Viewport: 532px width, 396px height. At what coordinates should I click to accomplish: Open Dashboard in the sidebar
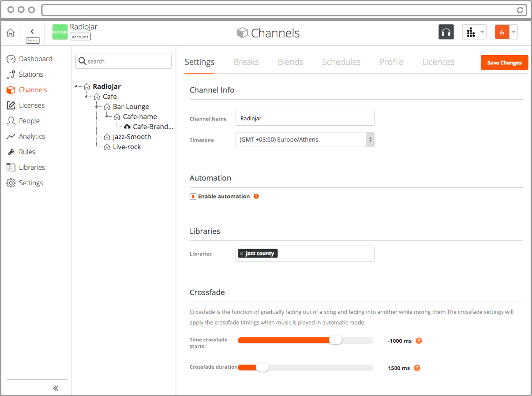(x=35, y=59)
